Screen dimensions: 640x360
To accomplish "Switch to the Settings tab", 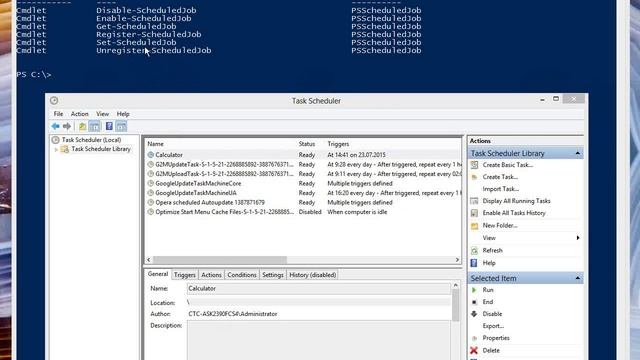I will [273, 275].
